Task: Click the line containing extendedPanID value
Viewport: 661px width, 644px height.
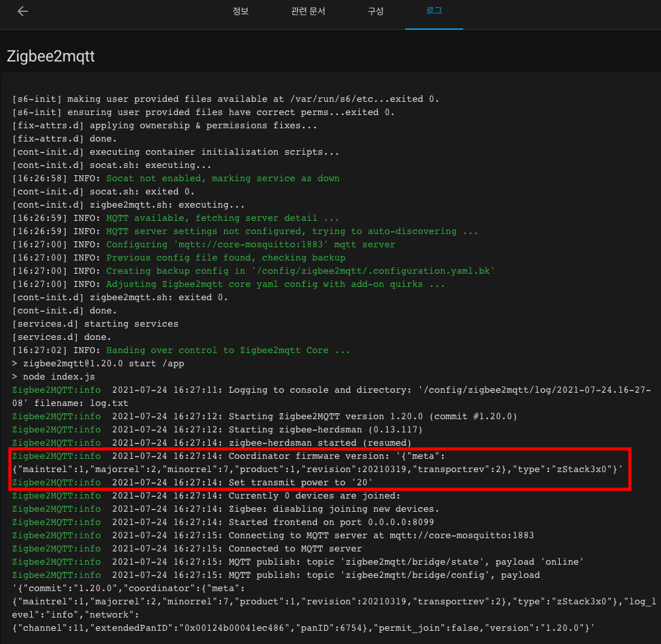Action: (x=303, y=628)
